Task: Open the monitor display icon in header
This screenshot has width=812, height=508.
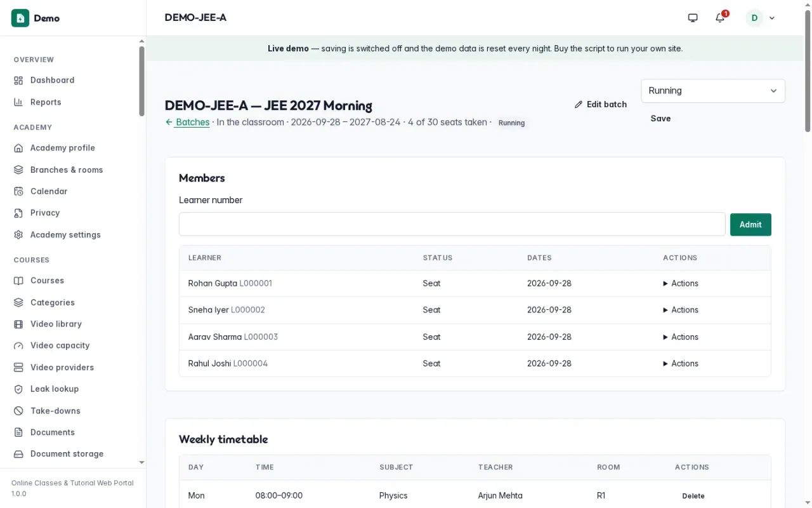Action: [693, 18]
